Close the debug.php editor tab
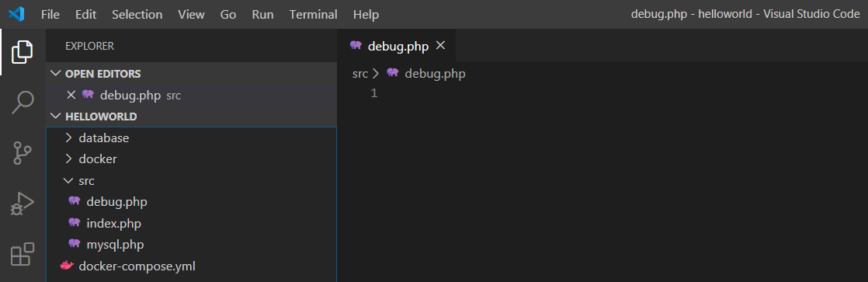Viewport: 868px width, 282px height. tap(441, 46)
